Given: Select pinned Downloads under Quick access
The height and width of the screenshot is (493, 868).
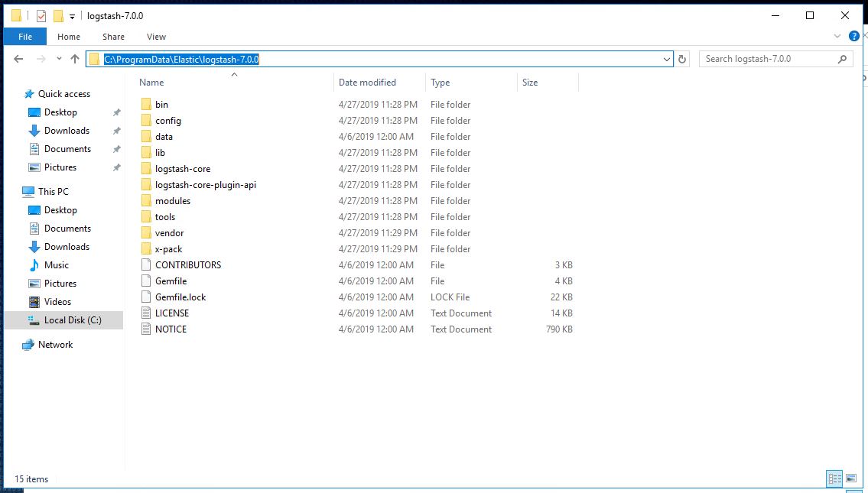Looking at the screenshot, I should tap(67, 131).
